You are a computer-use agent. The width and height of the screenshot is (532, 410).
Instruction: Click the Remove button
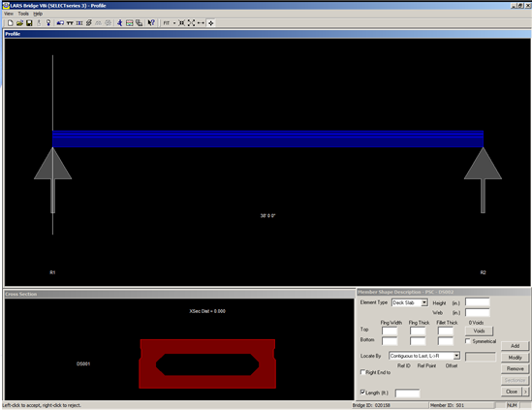coord(515,368)
